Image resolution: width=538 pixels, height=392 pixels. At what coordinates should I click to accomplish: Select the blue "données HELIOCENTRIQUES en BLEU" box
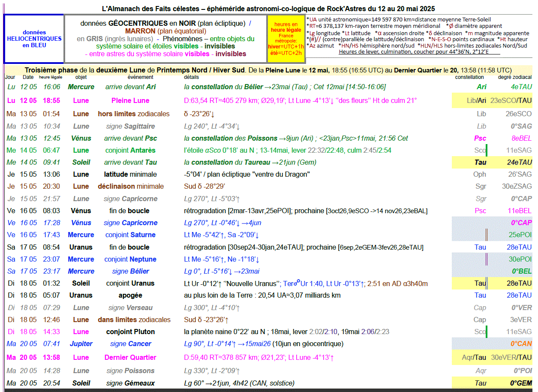34,39
